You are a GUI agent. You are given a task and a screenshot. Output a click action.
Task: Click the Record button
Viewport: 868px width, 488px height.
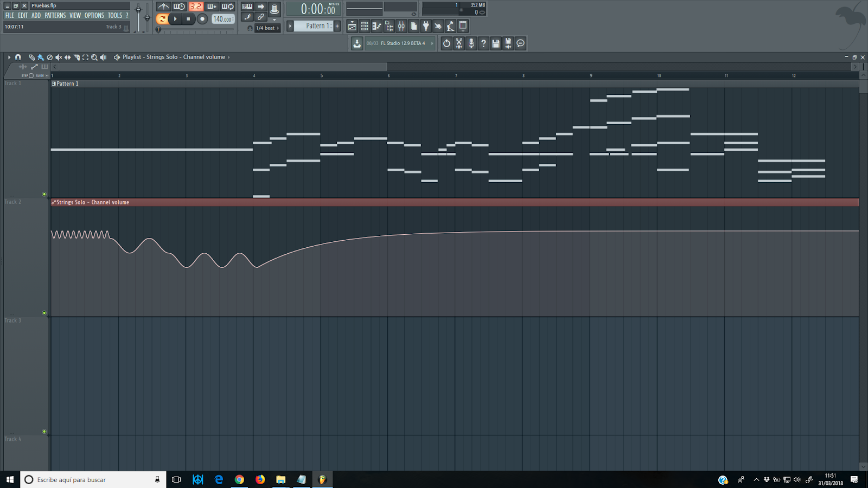pyautogui.click(x=202, y=19)
